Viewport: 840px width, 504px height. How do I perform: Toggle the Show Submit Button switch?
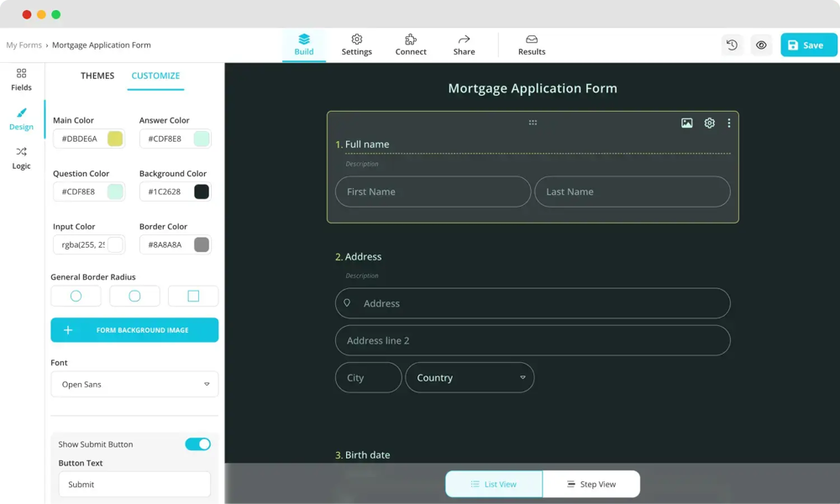point(197,444)
